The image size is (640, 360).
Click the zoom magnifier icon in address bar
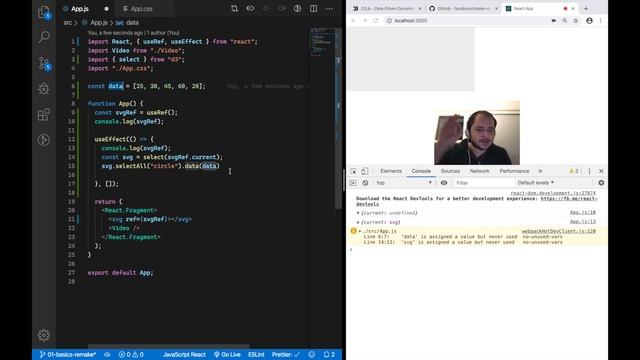(564, 20)
